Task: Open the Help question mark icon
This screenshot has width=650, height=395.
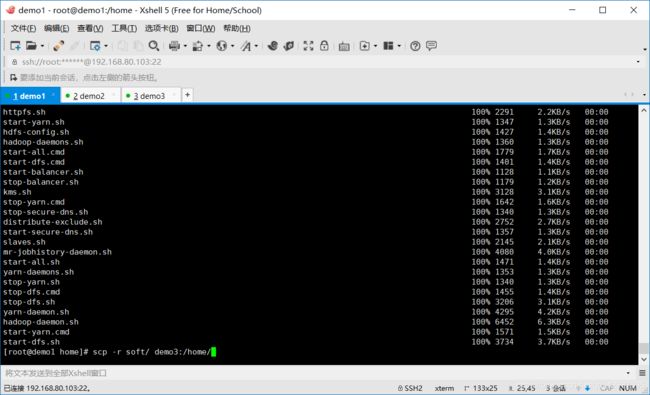Action: (415, 46)
